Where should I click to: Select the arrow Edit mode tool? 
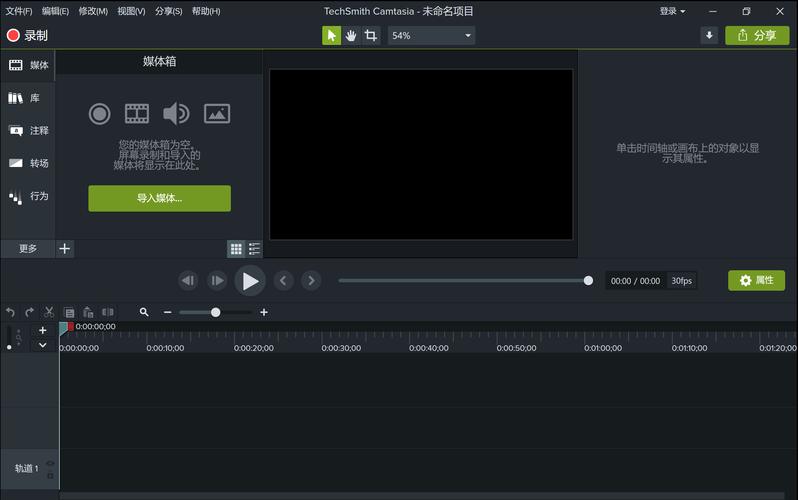331,36
